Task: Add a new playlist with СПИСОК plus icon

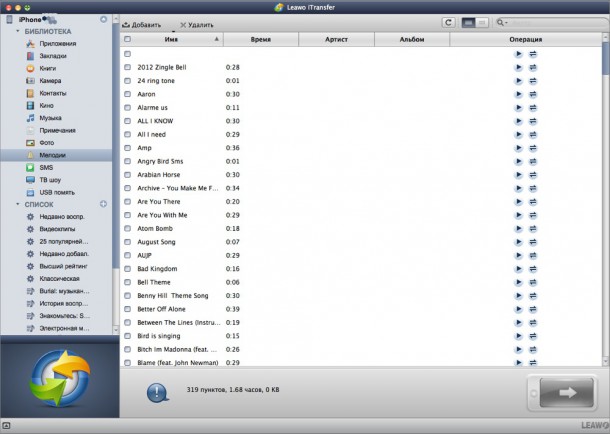Action: 103,204
